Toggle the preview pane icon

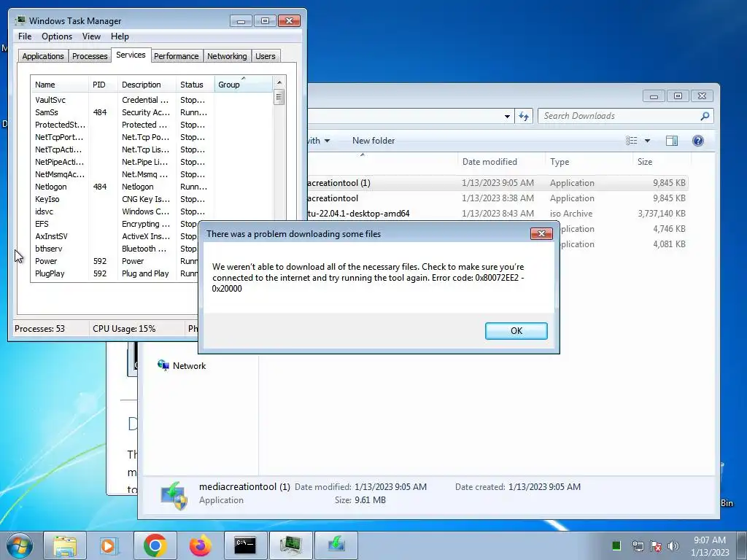click(x=672, y=141)
